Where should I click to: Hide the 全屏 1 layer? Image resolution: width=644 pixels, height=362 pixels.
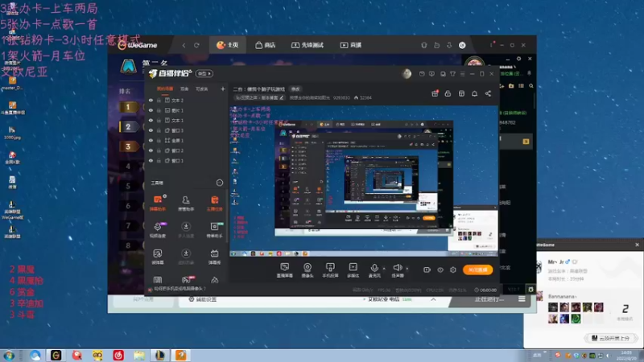click(x=151, y=140)
